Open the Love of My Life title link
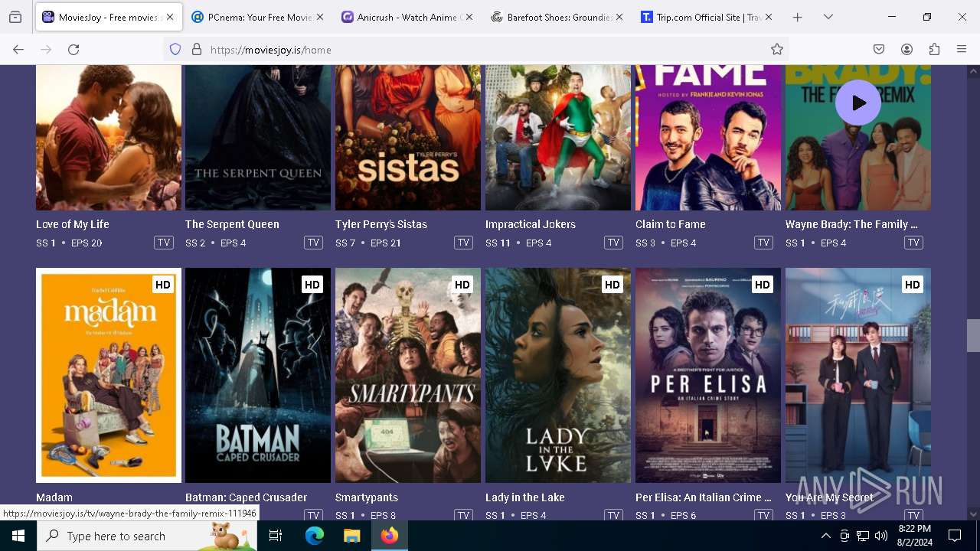 pos(73,224)
